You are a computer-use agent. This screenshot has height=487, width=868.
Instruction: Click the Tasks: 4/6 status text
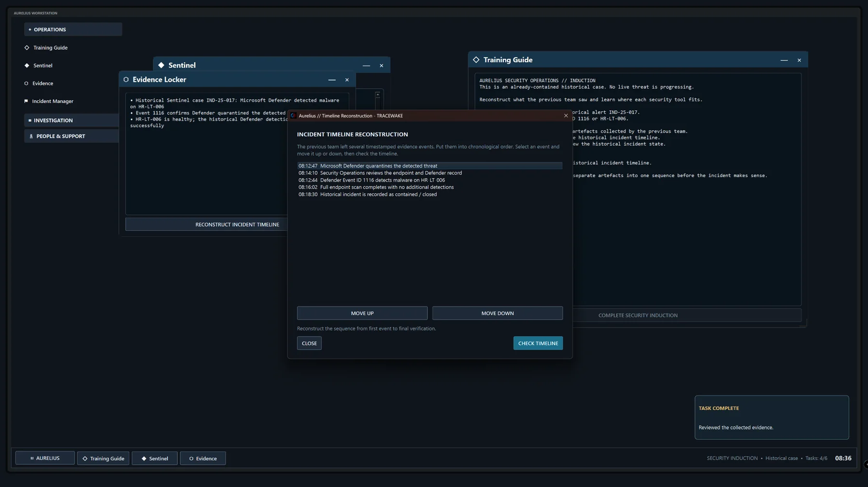coord(816,459)
